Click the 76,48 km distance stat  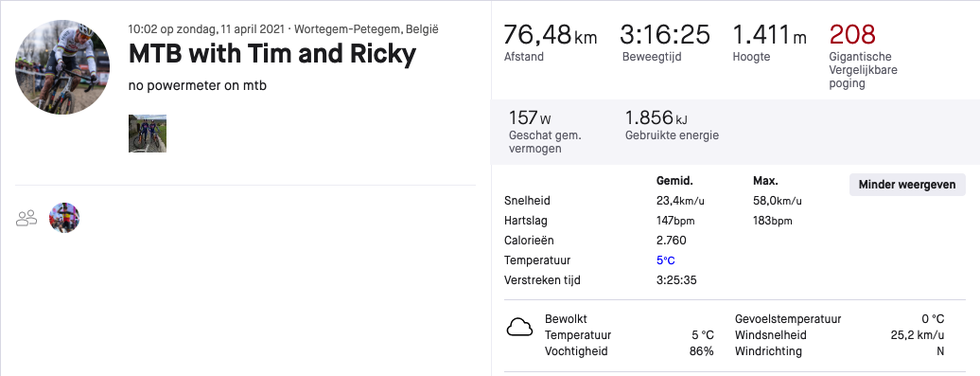550,35
